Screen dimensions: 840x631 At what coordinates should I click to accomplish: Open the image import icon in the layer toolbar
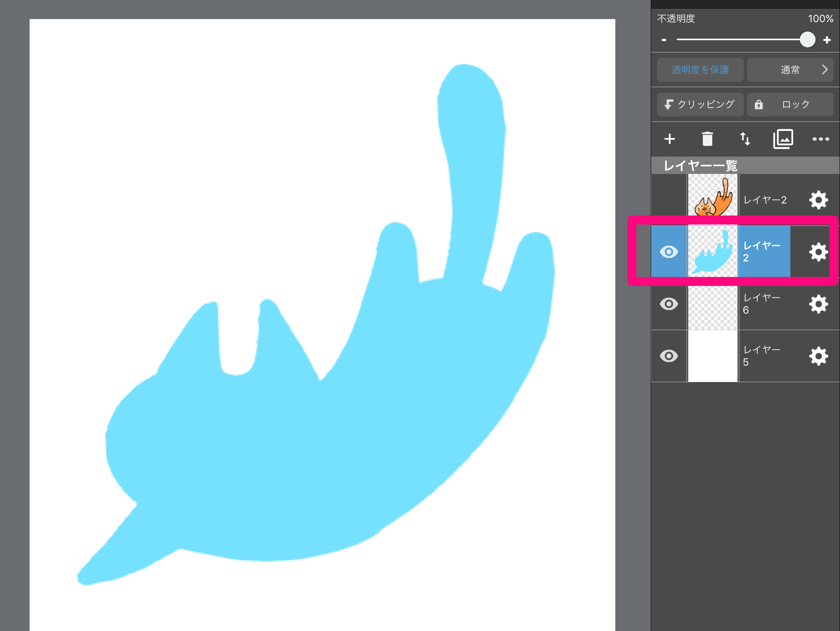[x=783, y=139]
